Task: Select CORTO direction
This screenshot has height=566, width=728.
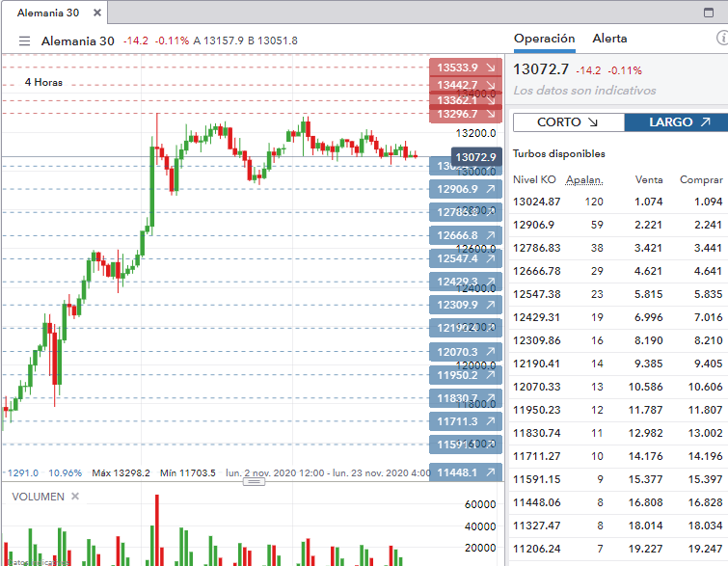Action: click(x=568, y=122)
